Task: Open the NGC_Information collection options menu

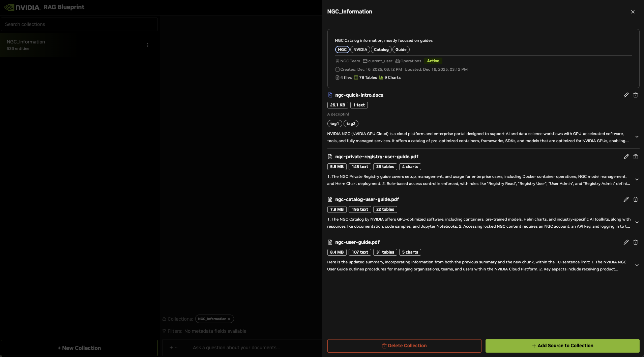Action: [147, 45]
